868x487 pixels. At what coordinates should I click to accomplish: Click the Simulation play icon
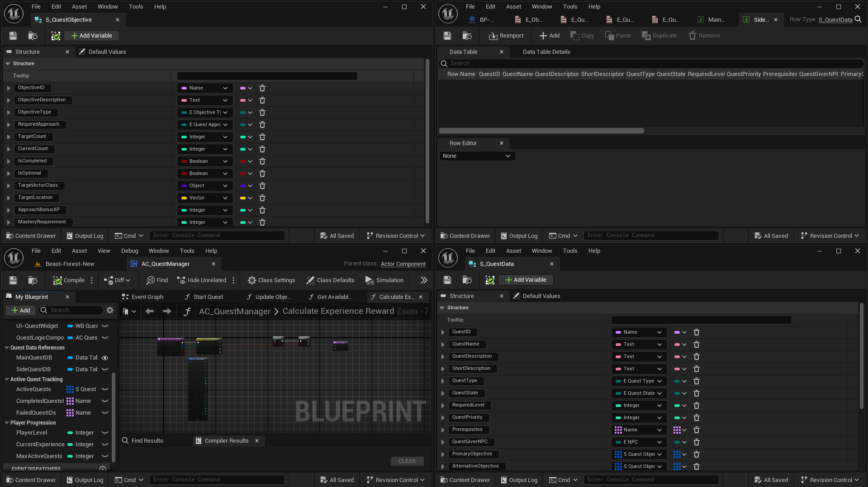click(369, 280)
